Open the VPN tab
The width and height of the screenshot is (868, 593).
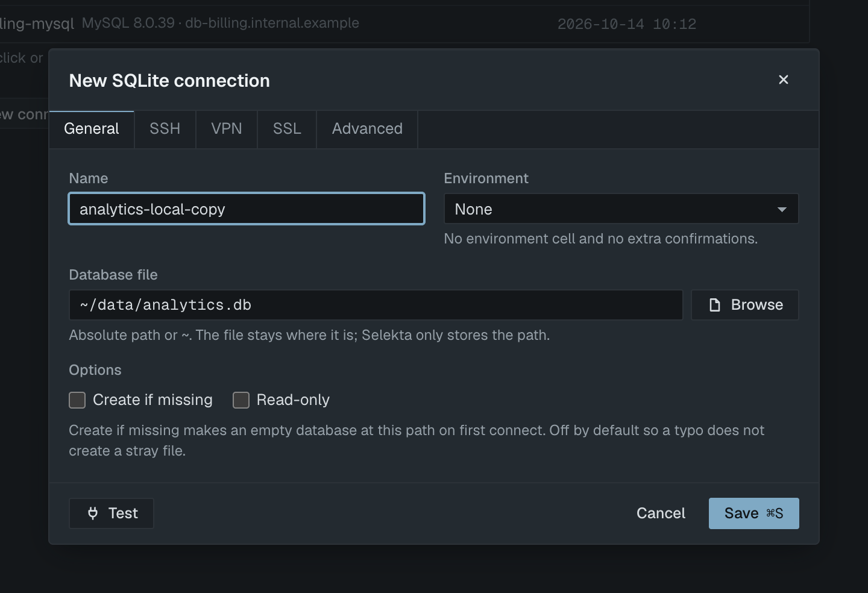click(227, 129)
